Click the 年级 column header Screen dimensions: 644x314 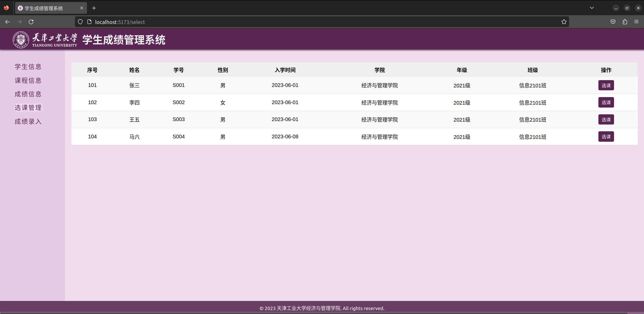[x=462, y=70]
